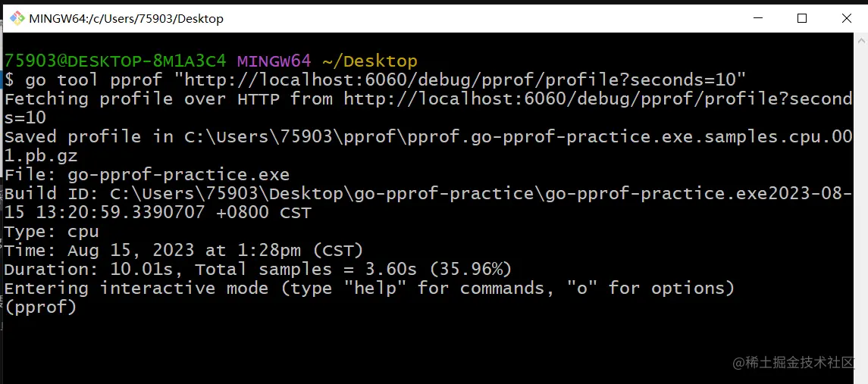Viewport: 868px width, 384px height.
Task: Click the MINGW64 window title text
Action: (126, 18)
